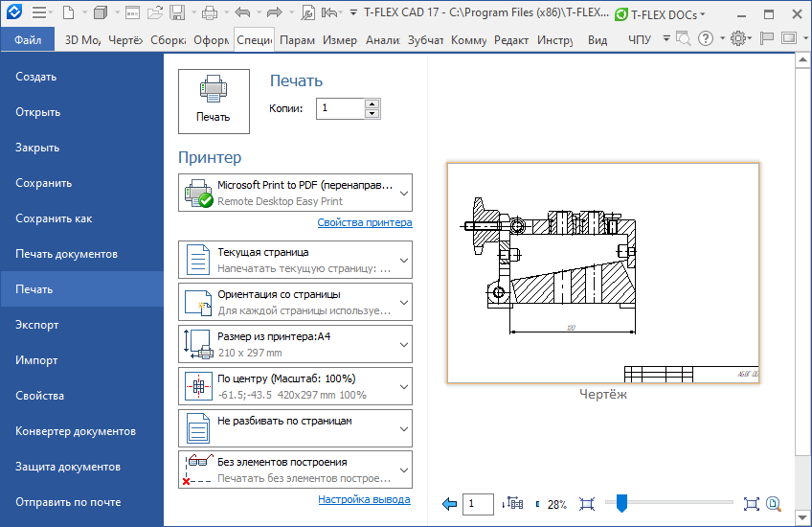Open the Текущая страница page range dropdown

point(404,260)
